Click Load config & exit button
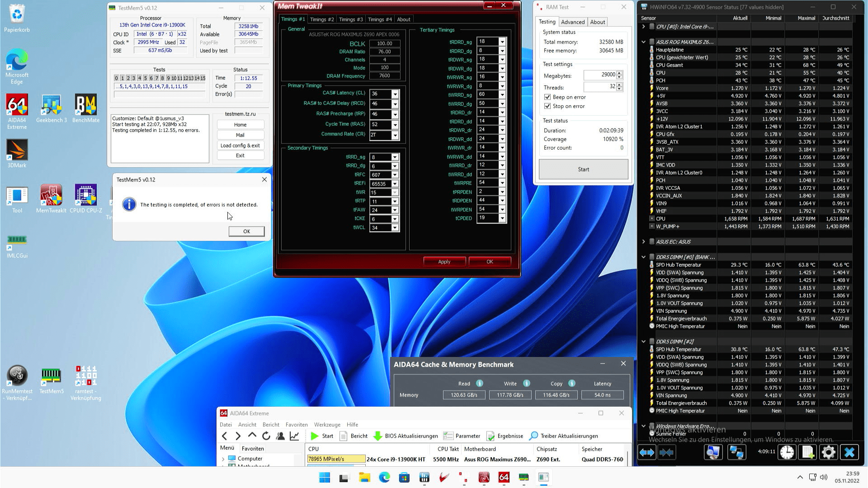 pos(240,145)
